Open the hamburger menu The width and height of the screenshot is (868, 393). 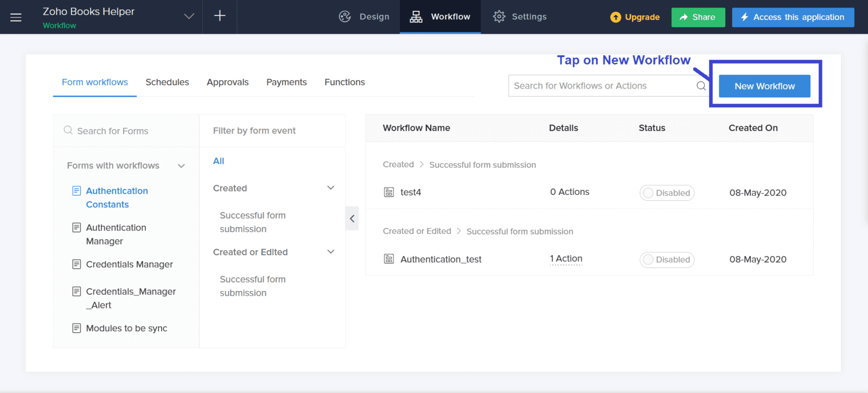[x=16, y=17]
